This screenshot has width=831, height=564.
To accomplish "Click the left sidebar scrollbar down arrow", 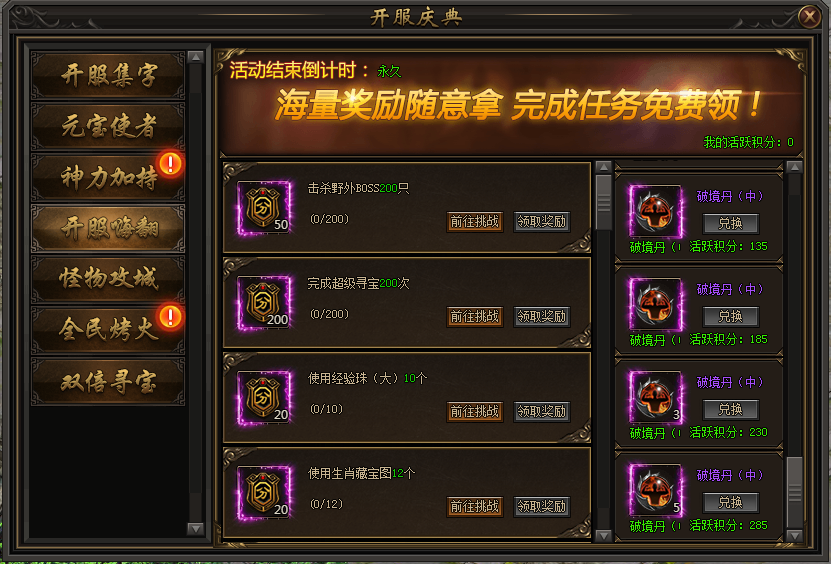I will click(x=196, y=528).
